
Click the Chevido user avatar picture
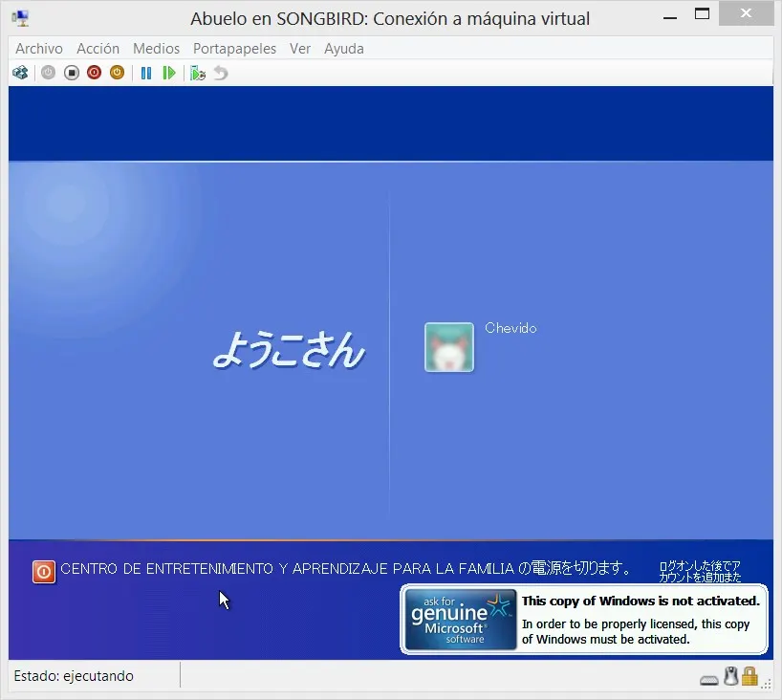point(448,347)
